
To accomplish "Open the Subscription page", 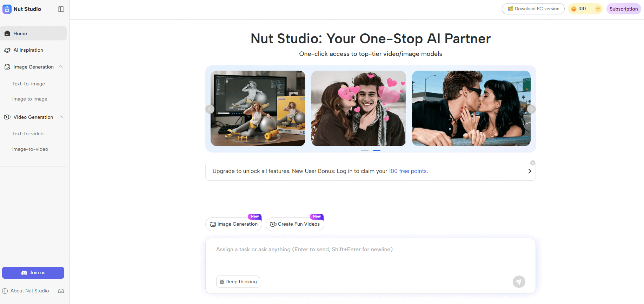I will tap(624, 9).
